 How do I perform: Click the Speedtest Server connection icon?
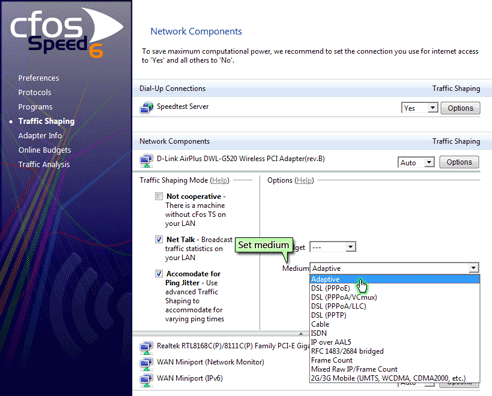pos(146,107)
